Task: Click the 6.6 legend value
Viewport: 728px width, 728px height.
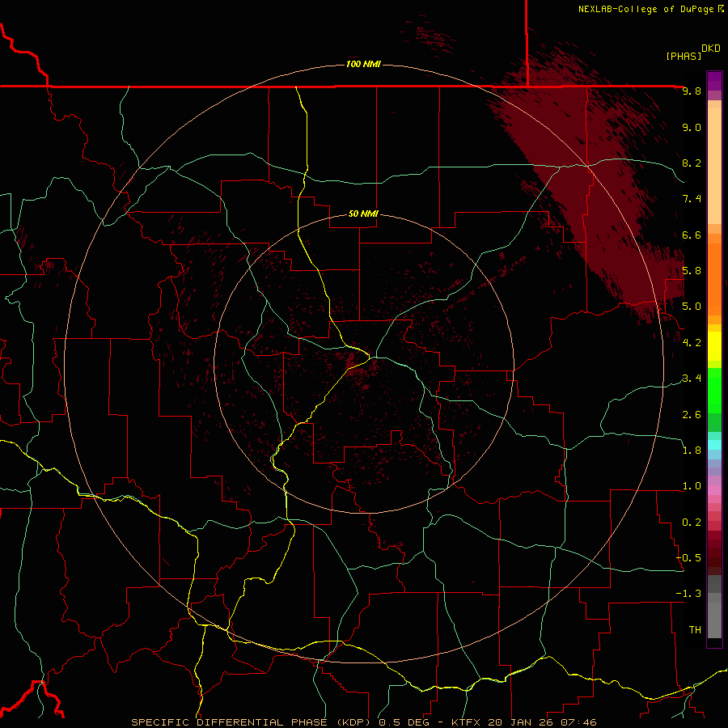Action: [692, 235]
